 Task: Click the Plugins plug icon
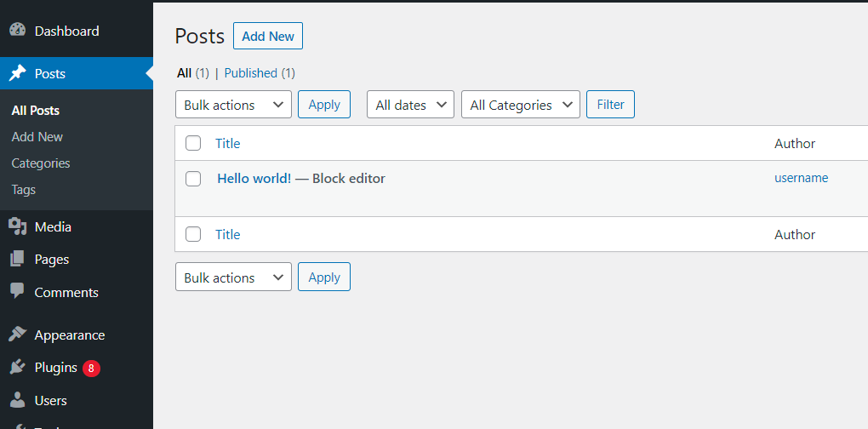(x=18, y=367)
